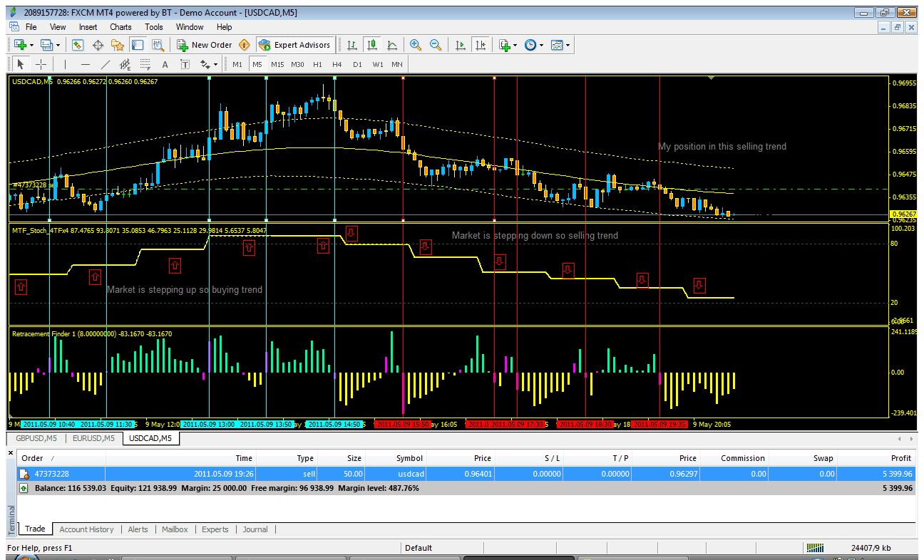Pick the Draw Trendline tool
The image size is (924, 560).
coord(105,64)
